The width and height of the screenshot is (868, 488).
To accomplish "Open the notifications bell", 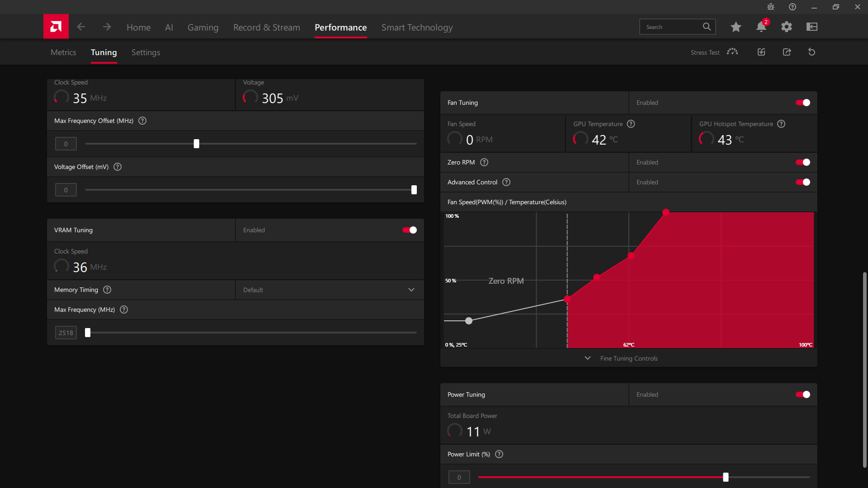I will click(761, 27).
